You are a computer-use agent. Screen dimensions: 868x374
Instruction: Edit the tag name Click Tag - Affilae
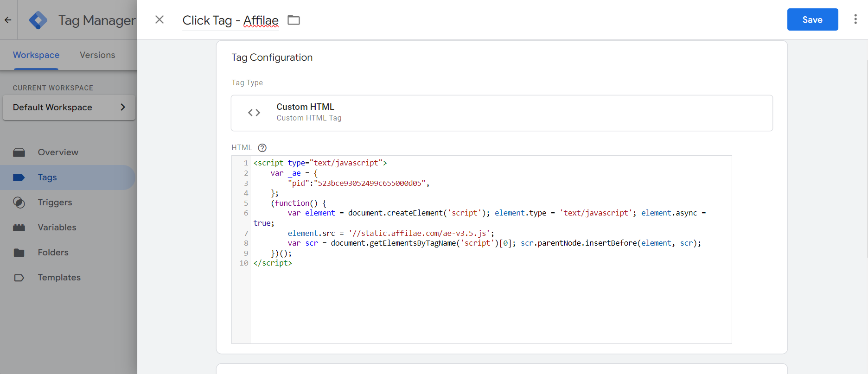click(230, 20)
